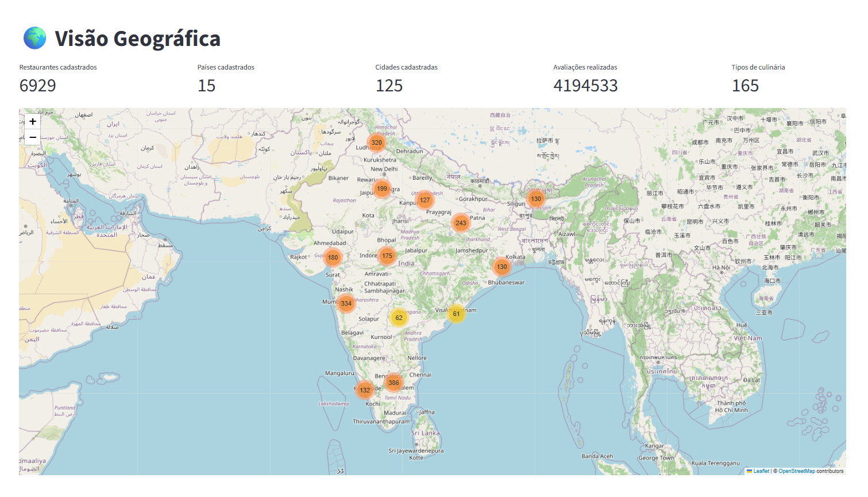Open the yellow 61 cluster at Visakhapatnam

(x=456, y=314)
